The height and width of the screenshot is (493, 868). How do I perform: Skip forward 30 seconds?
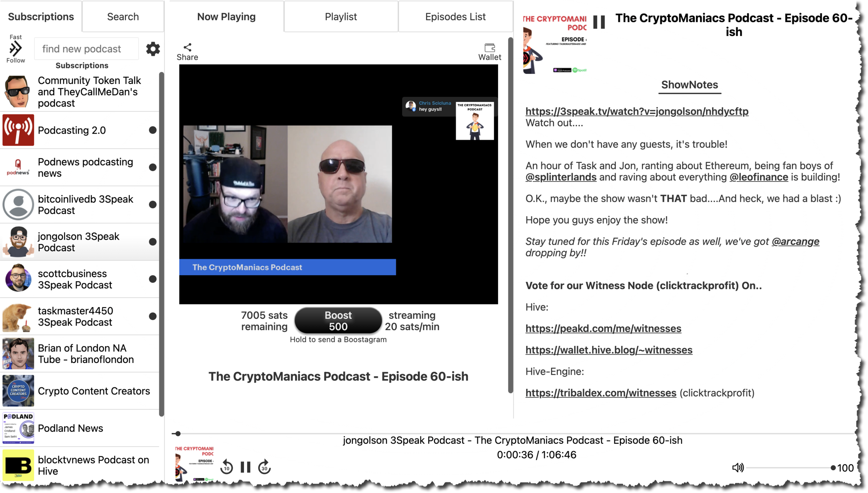coord(264,467)
